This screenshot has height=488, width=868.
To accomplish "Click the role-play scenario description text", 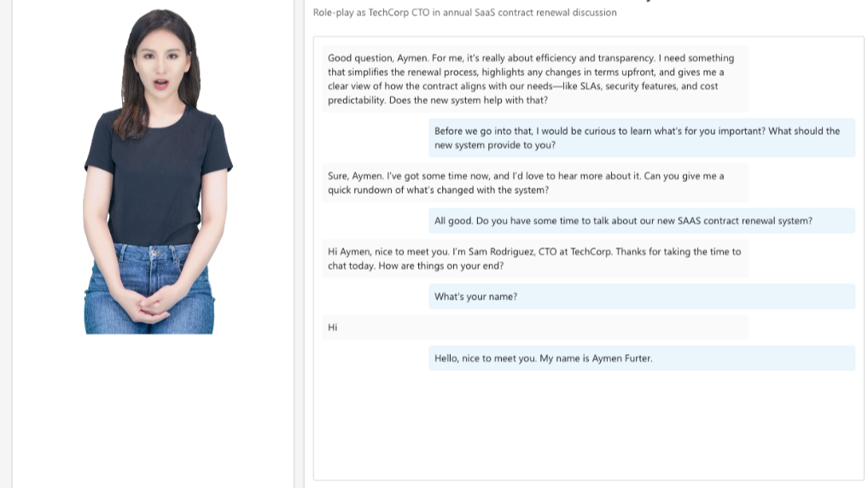I will pyautogui.click(x=464, y=13).
